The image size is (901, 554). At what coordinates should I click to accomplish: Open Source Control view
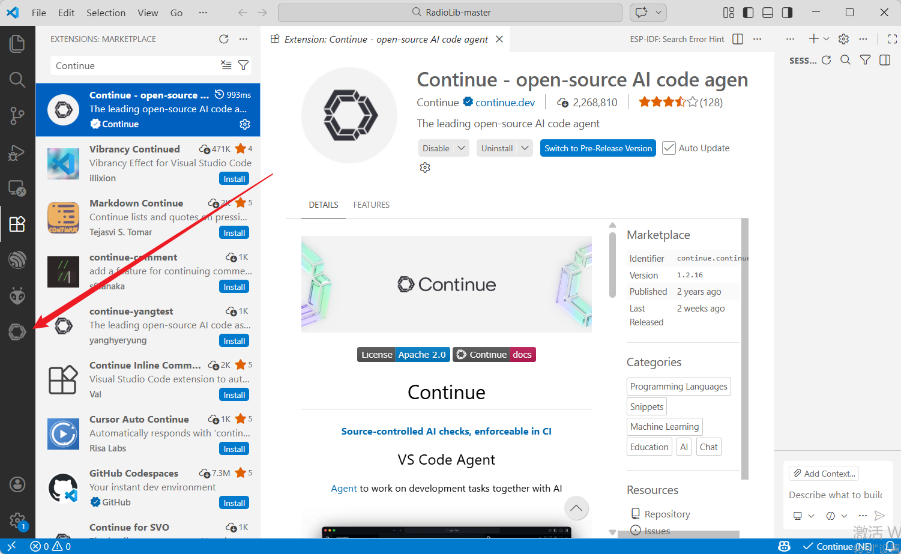[x=17, y=116]
